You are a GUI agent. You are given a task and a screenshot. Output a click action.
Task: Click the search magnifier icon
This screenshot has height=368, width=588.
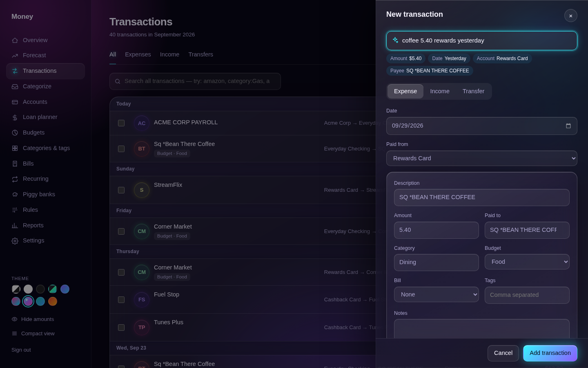click(x=118, y=81)
